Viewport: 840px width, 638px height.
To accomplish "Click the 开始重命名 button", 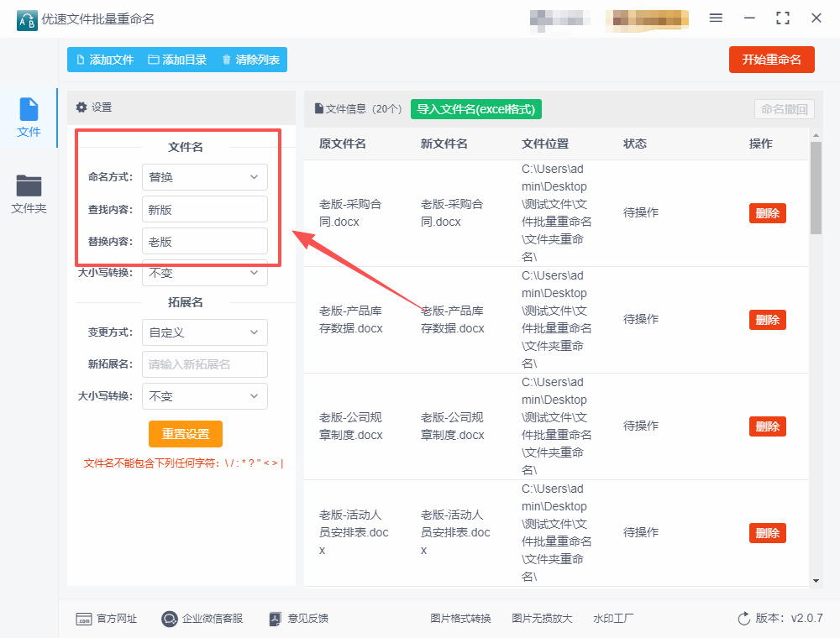I will 771,60.
